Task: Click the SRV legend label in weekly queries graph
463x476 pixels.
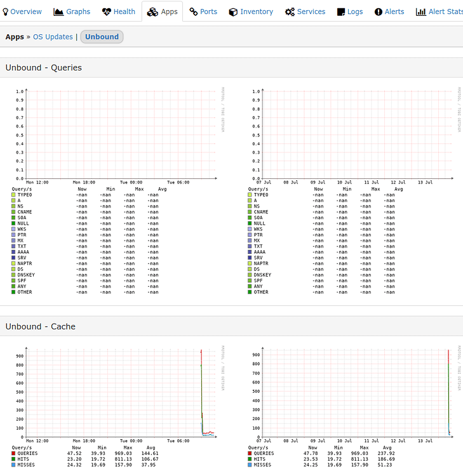Action: [x=258, y=258]
